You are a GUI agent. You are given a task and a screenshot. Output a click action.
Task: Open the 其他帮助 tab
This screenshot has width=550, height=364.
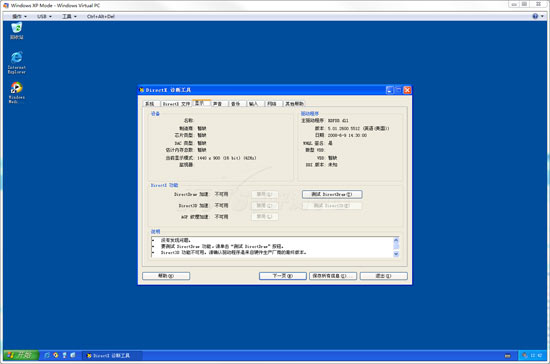pyautogui.click(x=294, y=103)
